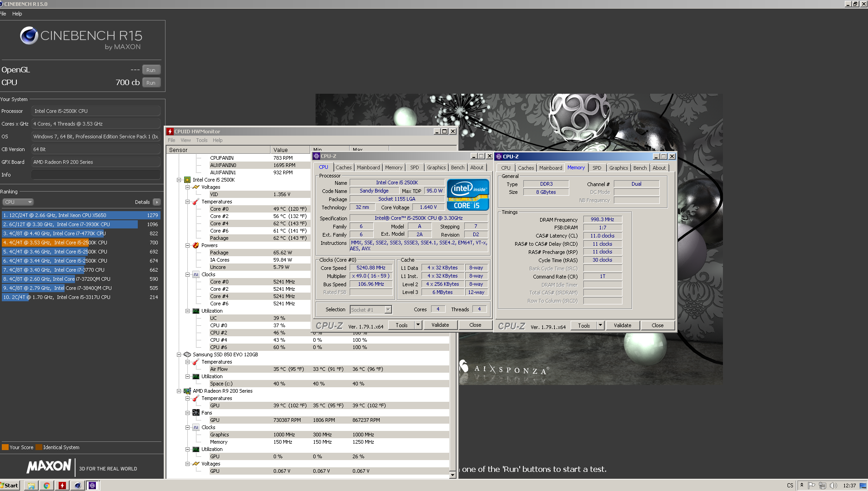This screenshot has width=868, height=491.
Task: Open the HWMonitor taskbar icon
Action: [62, 486]
